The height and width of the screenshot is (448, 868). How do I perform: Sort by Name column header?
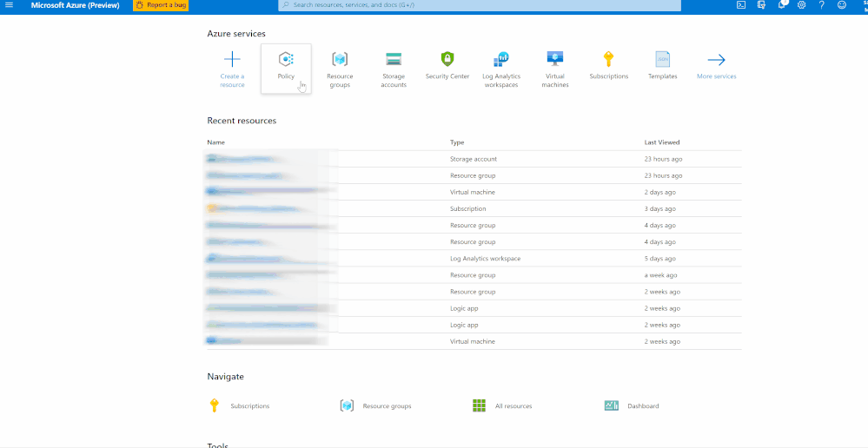(215, 142)
